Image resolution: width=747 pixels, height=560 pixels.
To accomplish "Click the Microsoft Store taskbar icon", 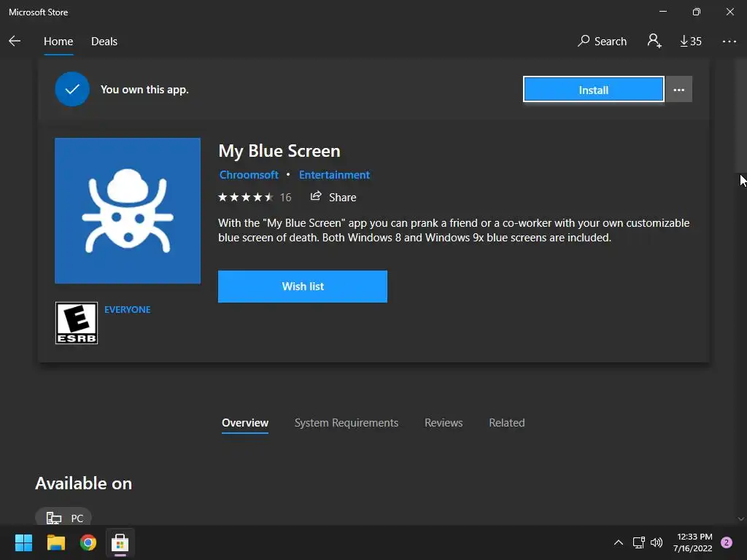I will coord(120,542).
